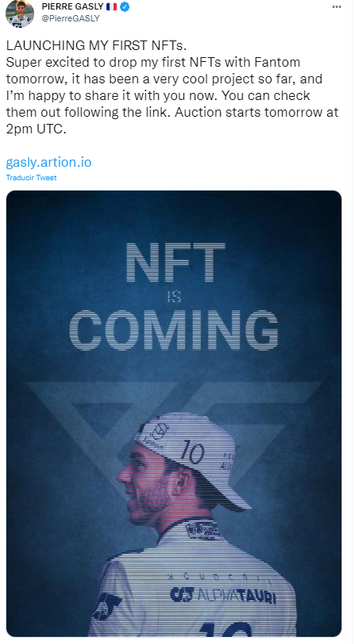
Task: Click the French flag emoji beside name
Action: [x=111, y=6]
